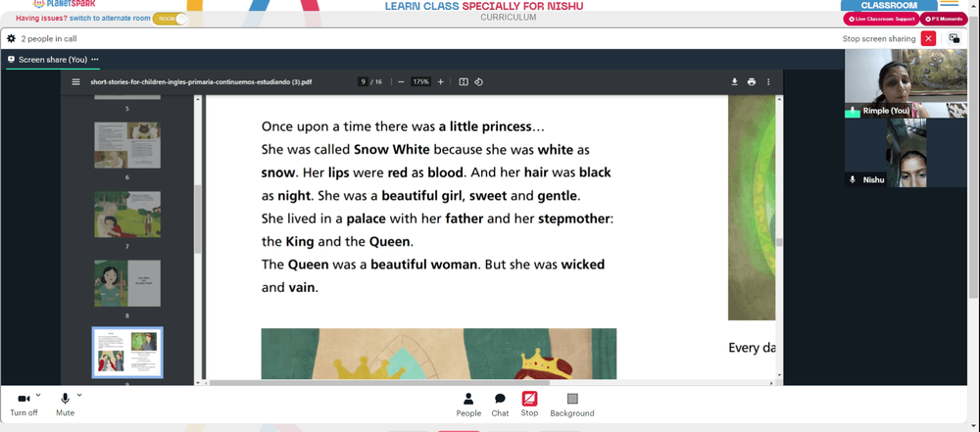Click the PDF horizontal scrollbar at bottom
980x432 pixels.
378,383
